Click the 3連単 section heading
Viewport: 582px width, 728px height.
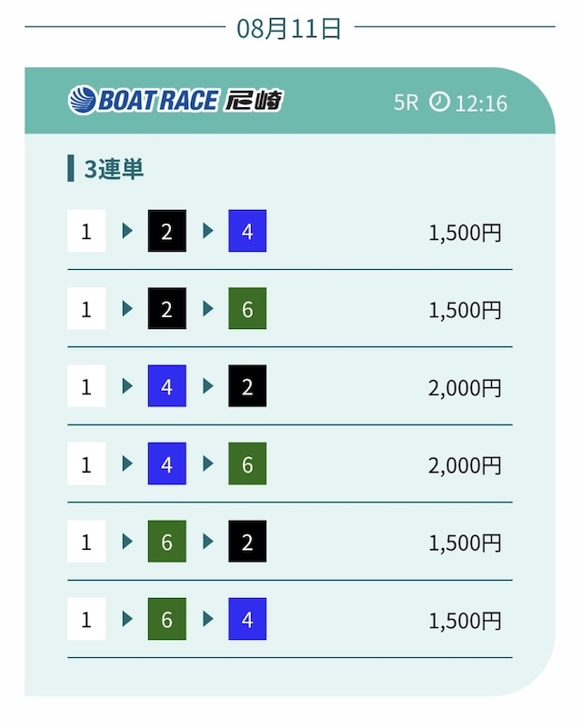point(114,168)
